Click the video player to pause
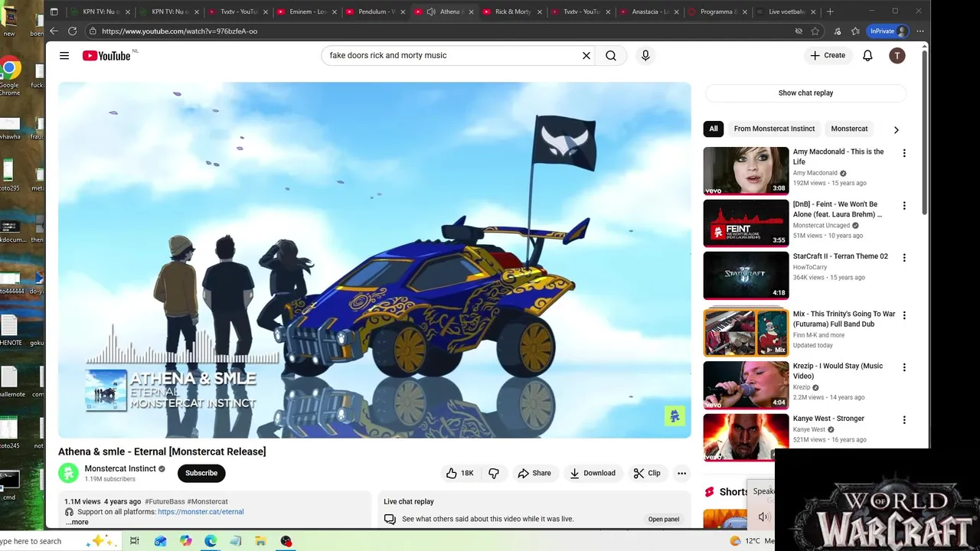 click(x=374, y=260)
